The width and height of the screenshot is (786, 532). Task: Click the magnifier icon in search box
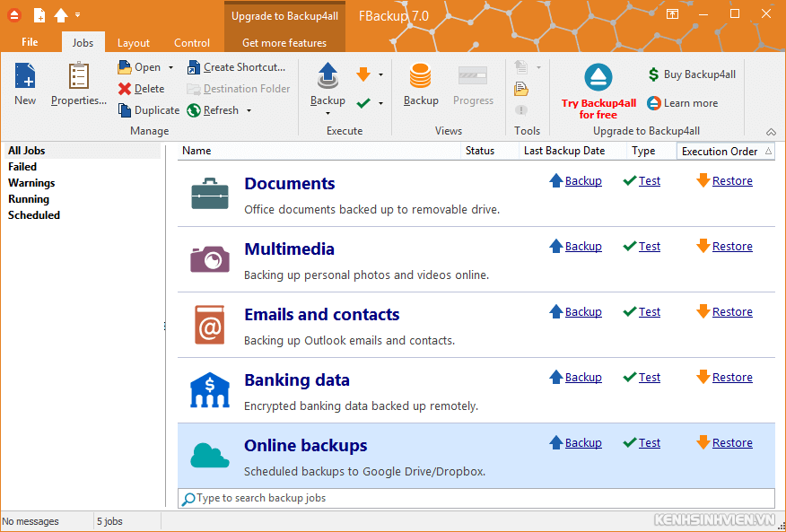188,499
